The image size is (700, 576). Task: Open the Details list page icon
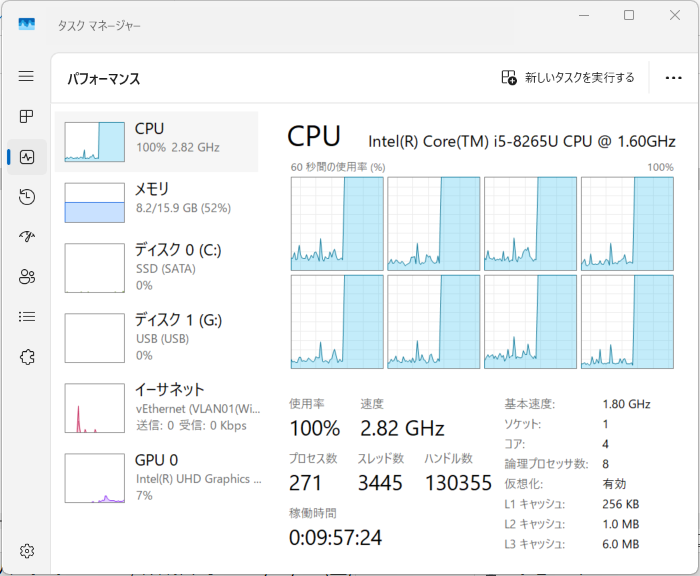27,317
